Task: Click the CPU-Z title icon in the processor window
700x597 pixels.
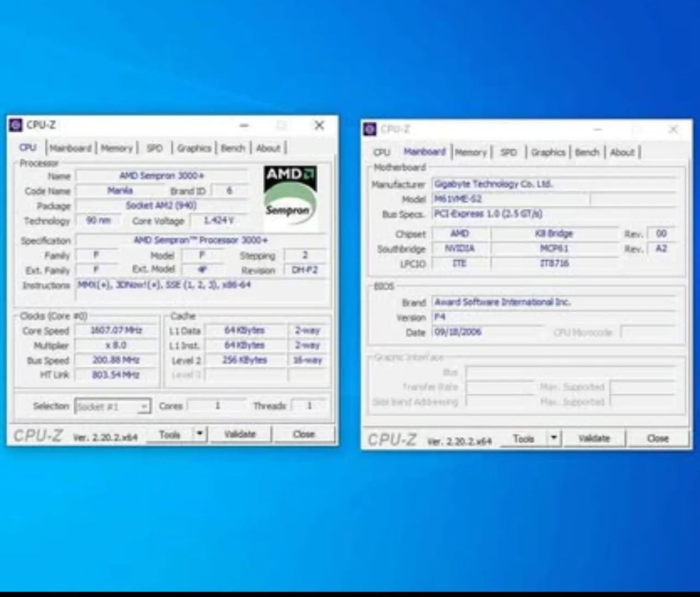Action: (x=16, y=125)
